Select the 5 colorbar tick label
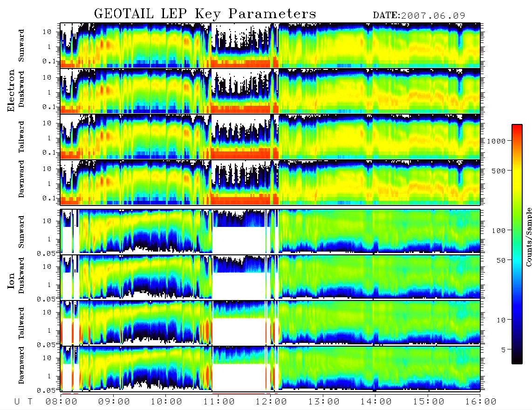The image size is (532, 410). click(x=504, y=350)
